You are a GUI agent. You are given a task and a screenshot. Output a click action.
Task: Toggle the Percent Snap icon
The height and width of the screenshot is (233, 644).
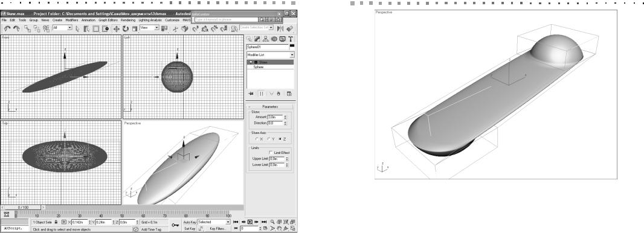214,28
